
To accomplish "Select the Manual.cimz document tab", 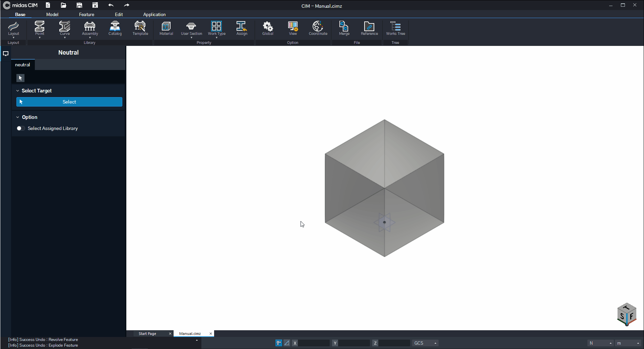I will pyautogui.click(x=190, y=334).
